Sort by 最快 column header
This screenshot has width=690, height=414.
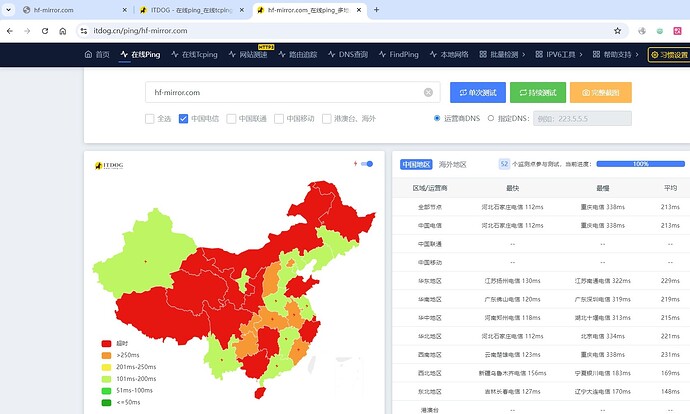[x=512, y=188]
